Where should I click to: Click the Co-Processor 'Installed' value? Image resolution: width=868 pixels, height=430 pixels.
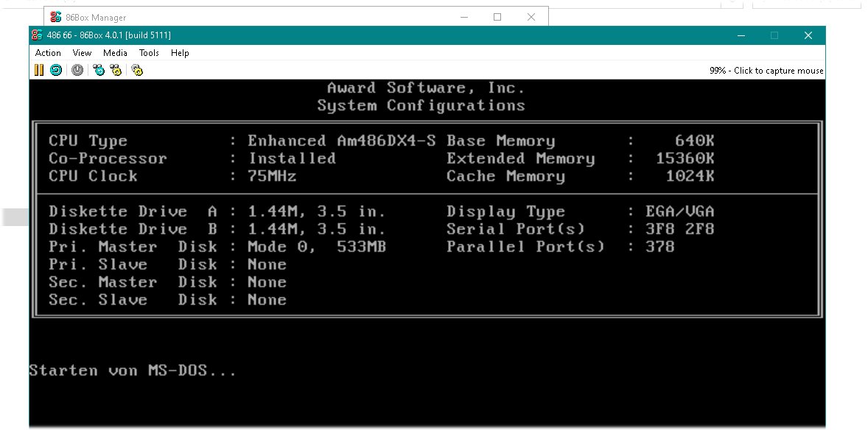click(292, 158)
